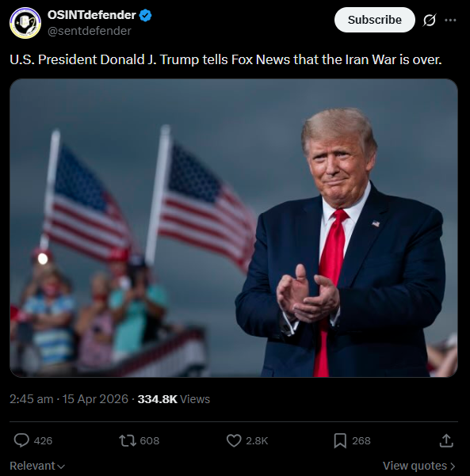Open the @sentdefender handle link
The height and width of the screenshot is (476, 470).
coord(90,31)
